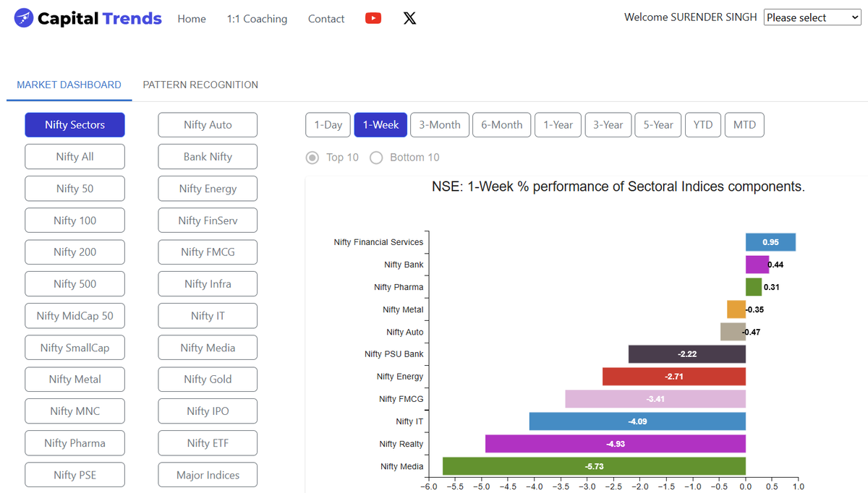
Task: Click the Nifty Energy -2.71 bar
Action: (x=674, y=377)
